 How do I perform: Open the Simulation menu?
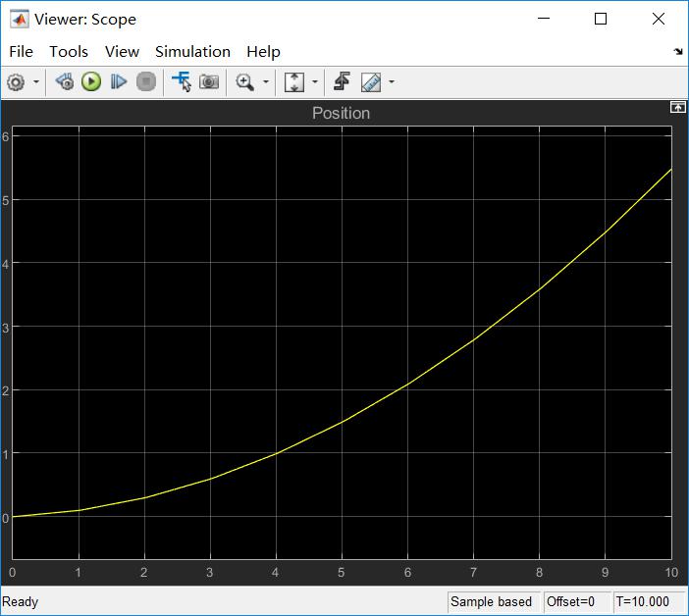(x=192, y=52)
